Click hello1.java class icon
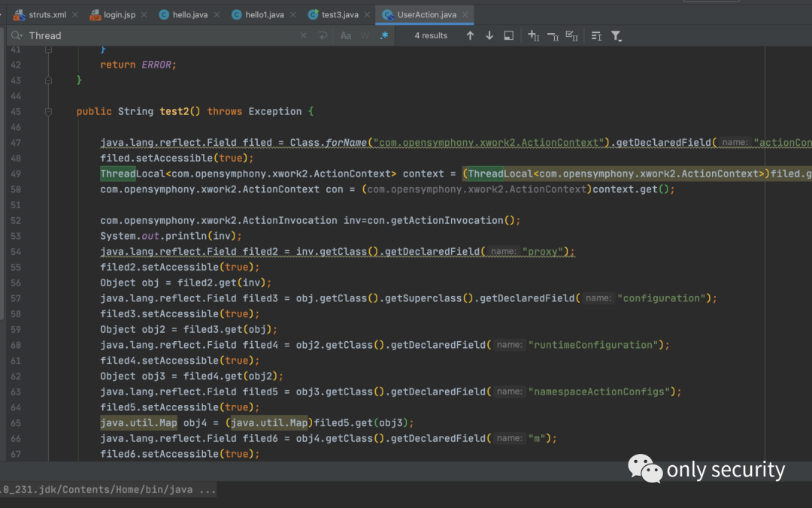This screenshot has width=812, height=508. (237, 14)
